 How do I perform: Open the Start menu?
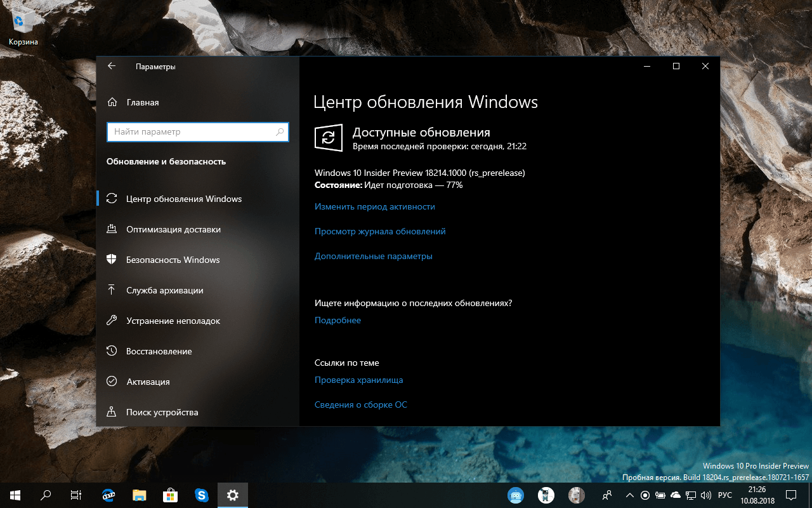13,495
